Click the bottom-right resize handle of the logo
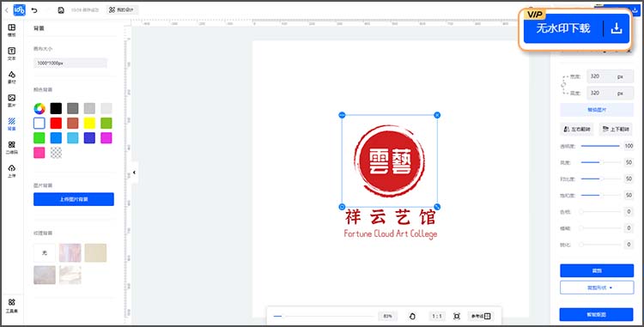This screenshot has height=327, width=644. tap(437, 207)
